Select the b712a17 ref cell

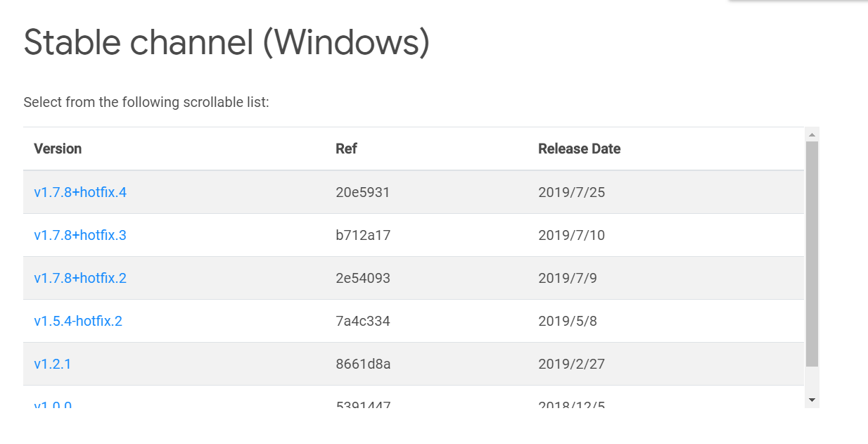point(363,235)
